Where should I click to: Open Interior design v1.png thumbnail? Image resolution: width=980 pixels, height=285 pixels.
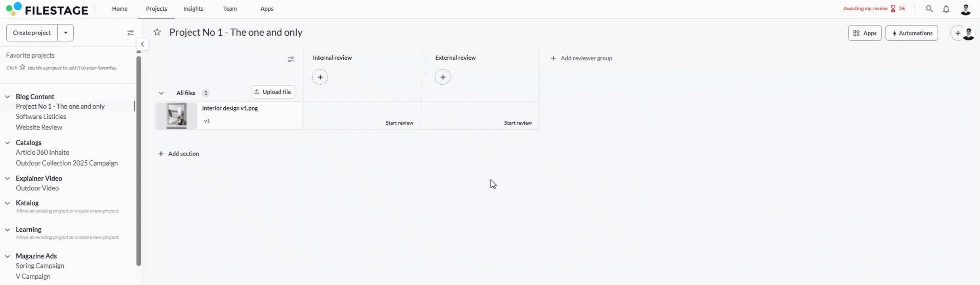tap(177, 116)
